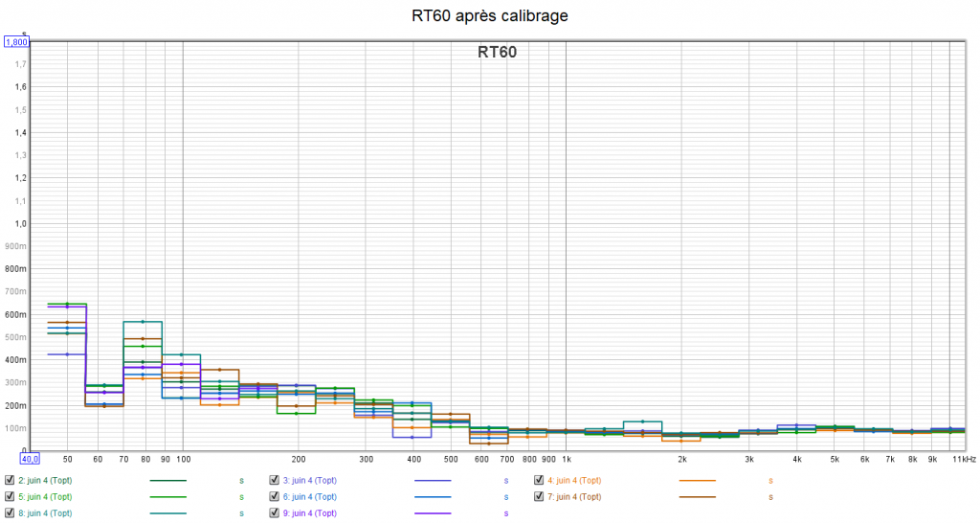Click the 1,800 top axis limit box

click(x=18, y=42)
